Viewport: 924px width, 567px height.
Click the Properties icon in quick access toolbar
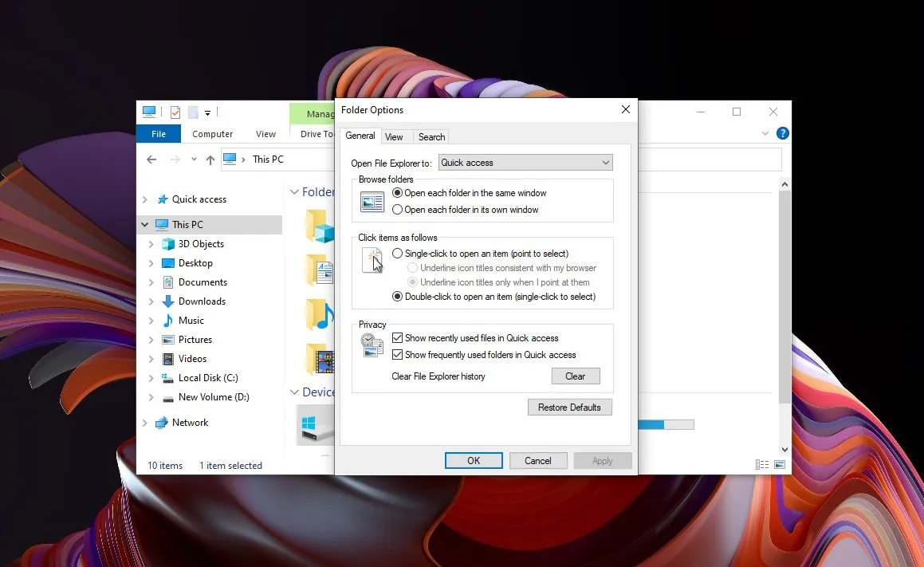click(x=175, y=112)
